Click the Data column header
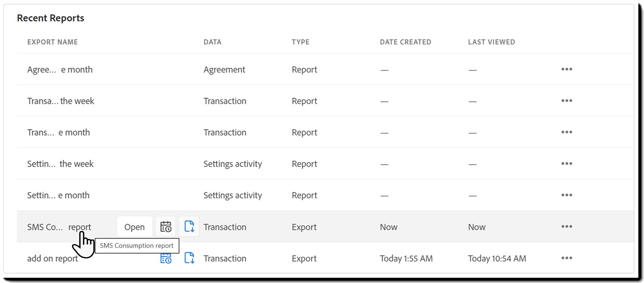 [x=212, y=42]
